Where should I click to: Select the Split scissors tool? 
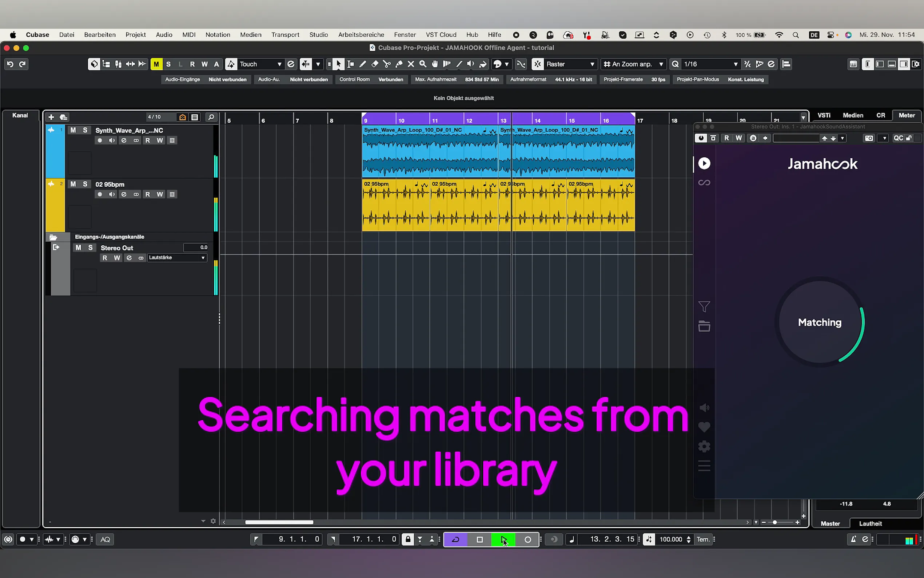click(x=387, y=64)
